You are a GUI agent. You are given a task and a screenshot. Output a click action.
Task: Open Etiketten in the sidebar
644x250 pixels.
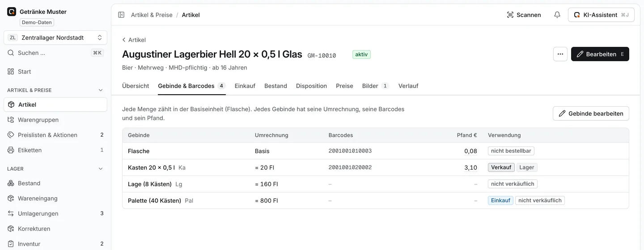click(x=55, y=150)
